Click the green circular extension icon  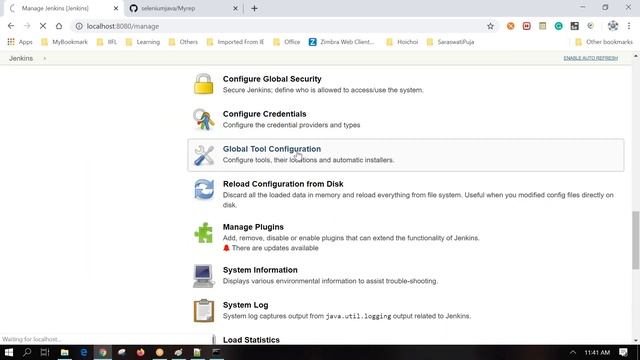point(558,26)
